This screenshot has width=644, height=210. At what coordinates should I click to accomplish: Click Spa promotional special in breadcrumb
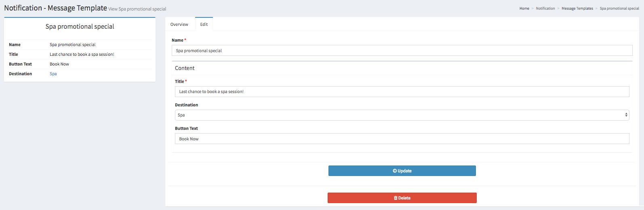point(619,8)
